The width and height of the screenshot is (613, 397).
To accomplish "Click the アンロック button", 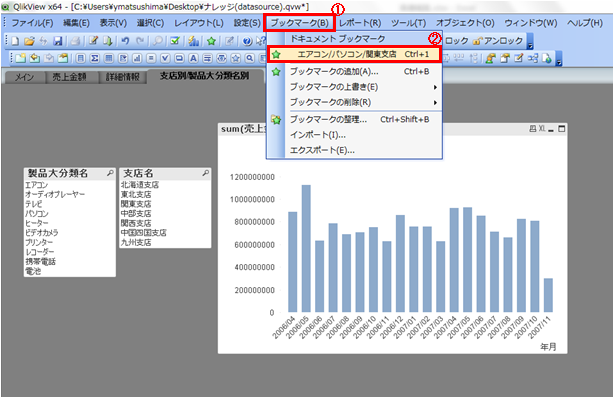I will [x=498, y=41].
